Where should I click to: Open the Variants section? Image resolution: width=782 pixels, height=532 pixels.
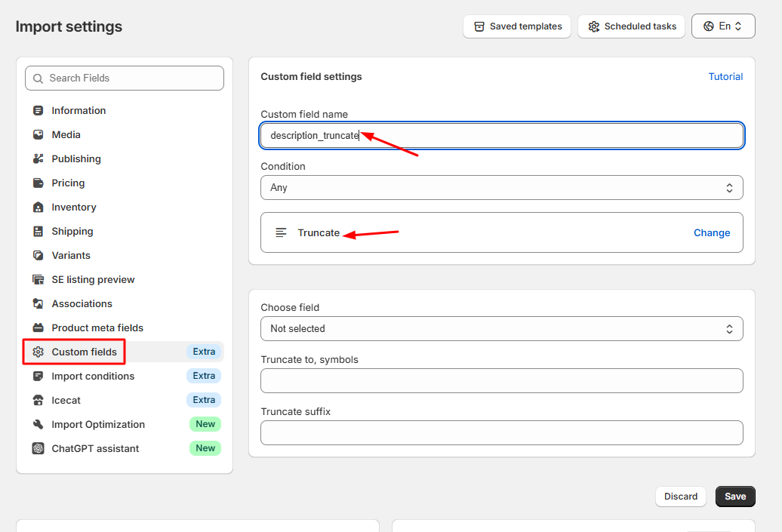click(71, 255)
